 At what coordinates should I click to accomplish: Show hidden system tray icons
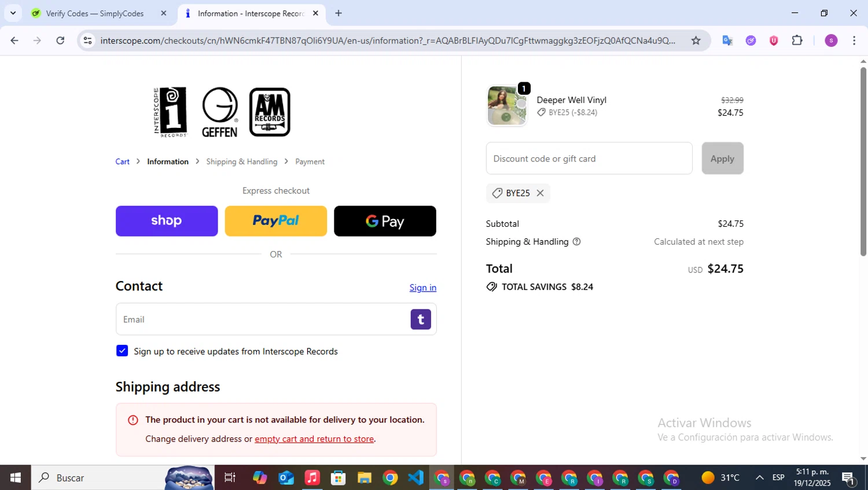[x=759, y=478]
